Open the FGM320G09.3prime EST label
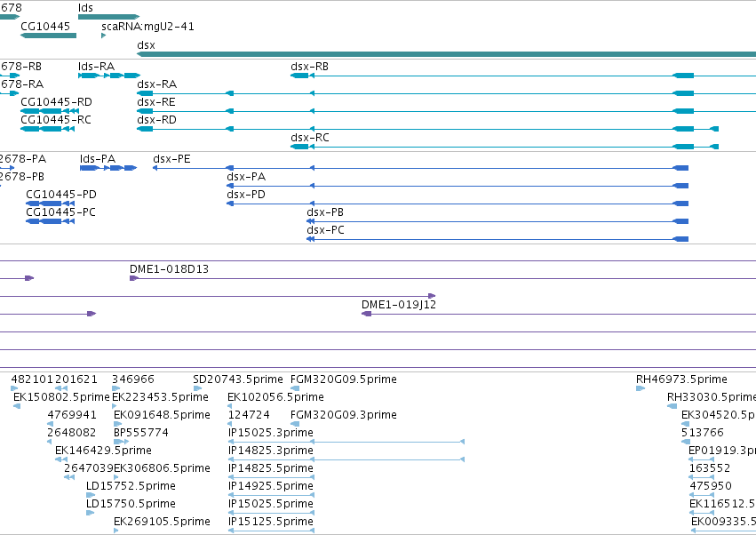The image size is (756, 535). point(343,415)
